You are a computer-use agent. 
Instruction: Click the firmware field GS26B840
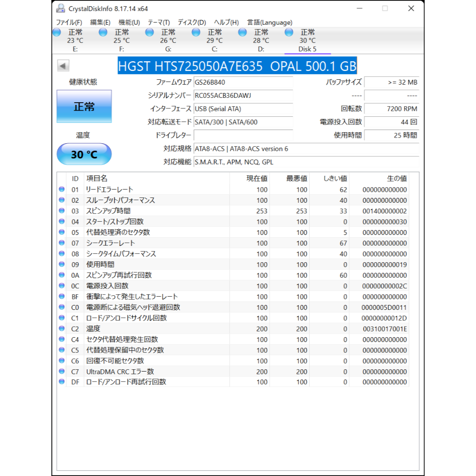click(x=243, y=82)
